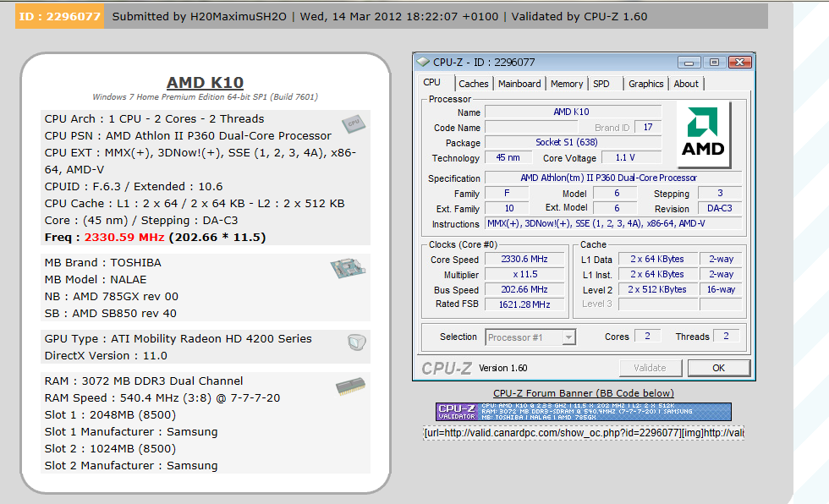Select the Graphics tab
This screenshot has height=504, width=829.
[645, 84]
